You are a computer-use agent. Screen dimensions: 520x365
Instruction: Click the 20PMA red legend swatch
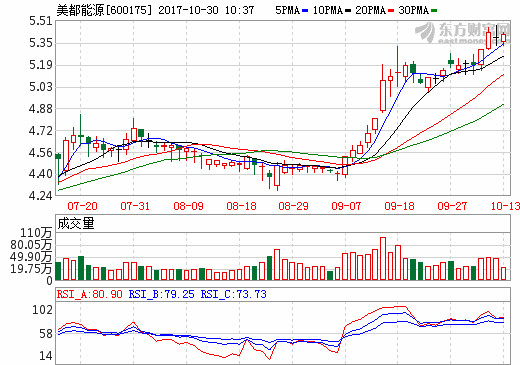click(391, 11)
